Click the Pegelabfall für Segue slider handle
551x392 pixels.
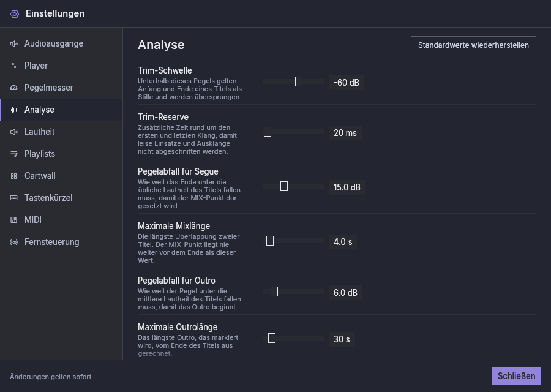[x=284, y=186]
